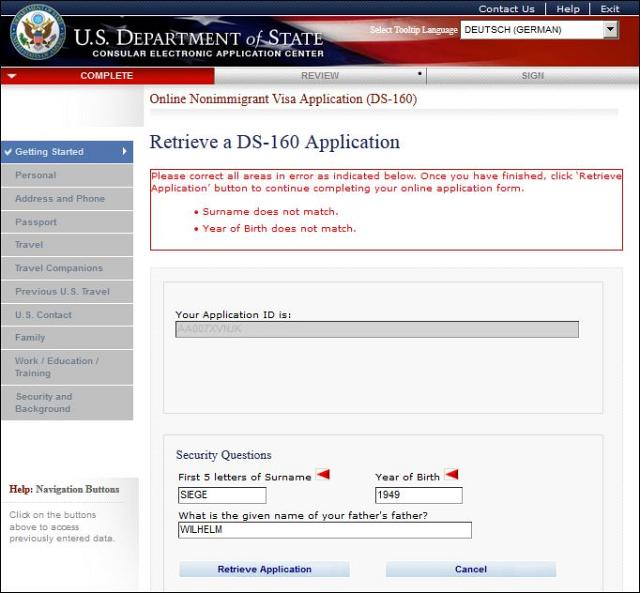640x593 pixels.
Task: Click the arrow icon on Getting Started
Action: coord(125,152)
